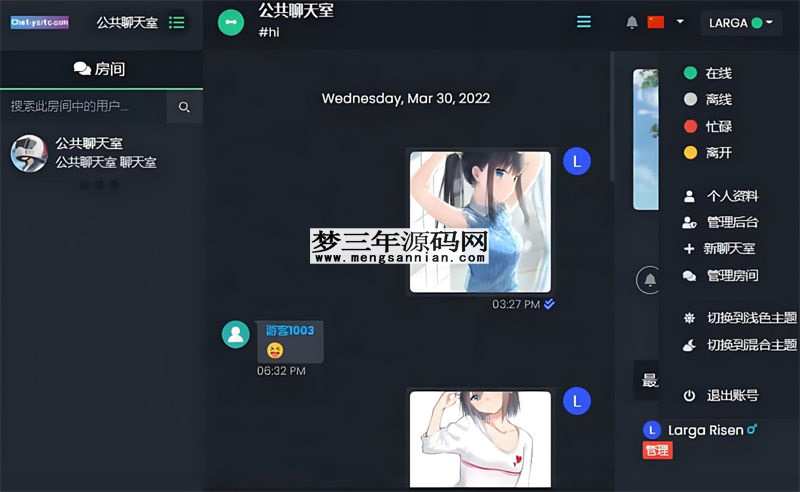This screenshot has height=492, width=800.
Task: Click the green room avatar icon in header
Action: 231,22
